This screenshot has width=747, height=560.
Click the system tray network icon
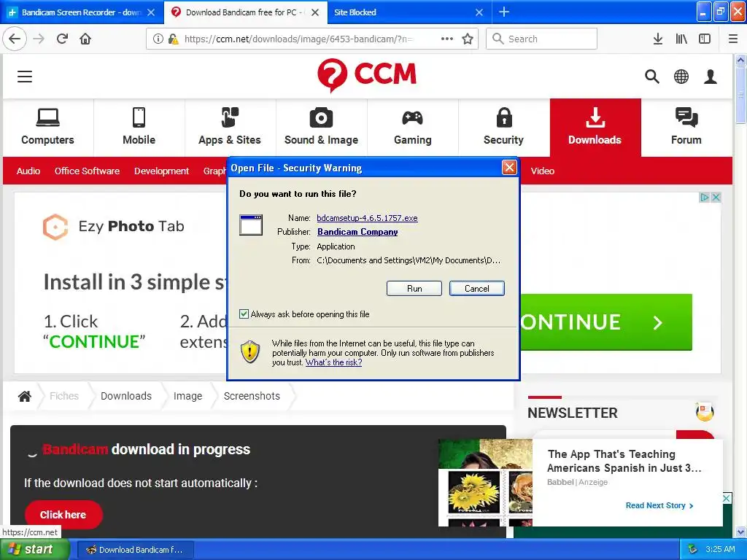pyautogui.click(x=693, y=550)
